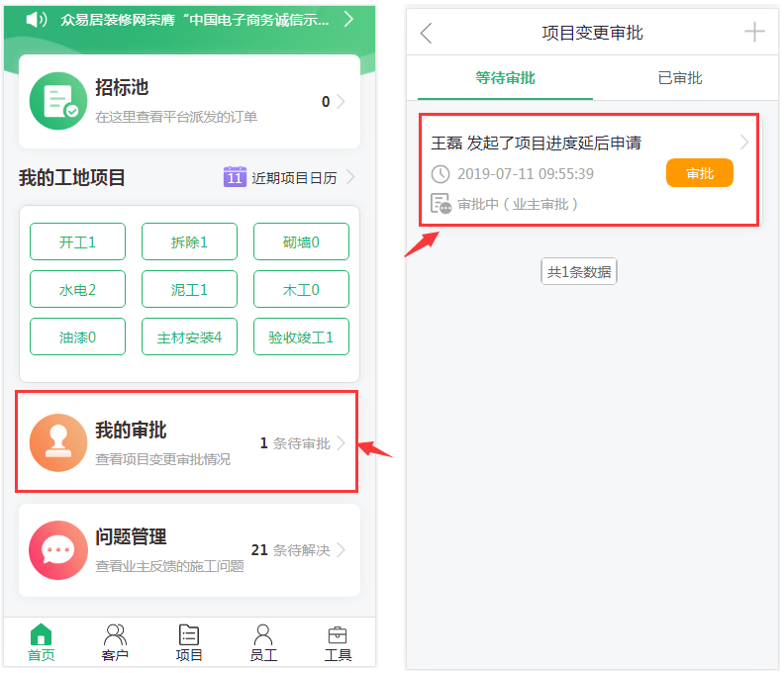
Task: Open the 近期项目日历 calendar icon
Action: pyautogui.click(x=235, y=177)
